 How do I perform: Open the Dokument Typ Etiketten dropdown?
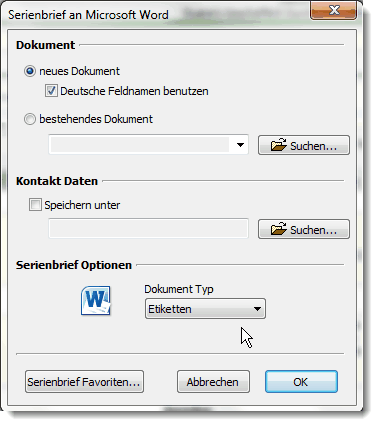205,309
